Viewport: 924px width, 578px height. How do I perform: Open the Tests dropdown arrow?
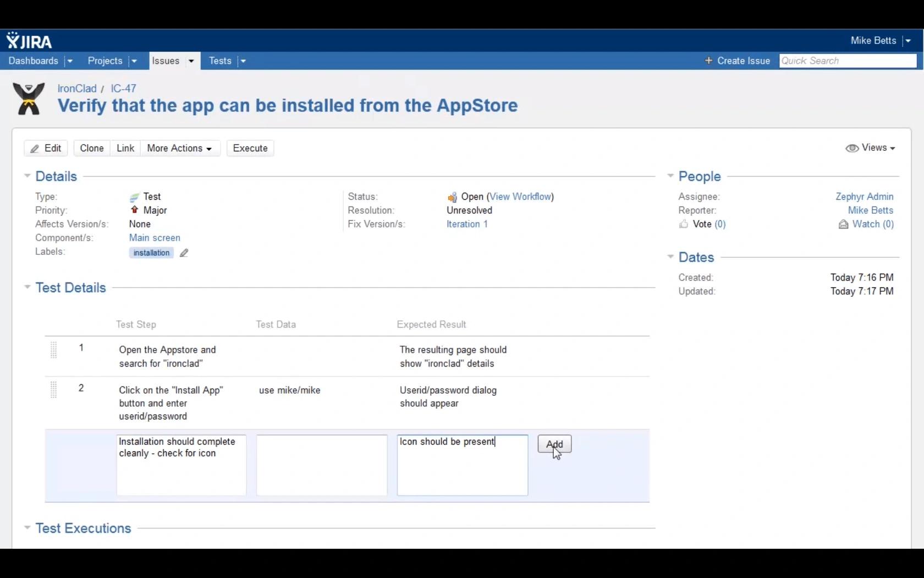pyautogui.click(x=243, y=61)
